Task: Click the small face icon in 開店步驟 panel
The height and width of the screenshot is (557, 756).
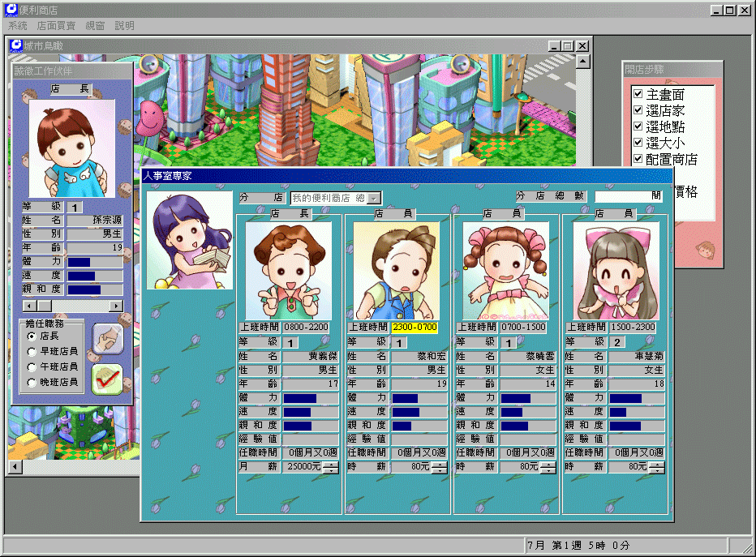Action: point(707,250)
